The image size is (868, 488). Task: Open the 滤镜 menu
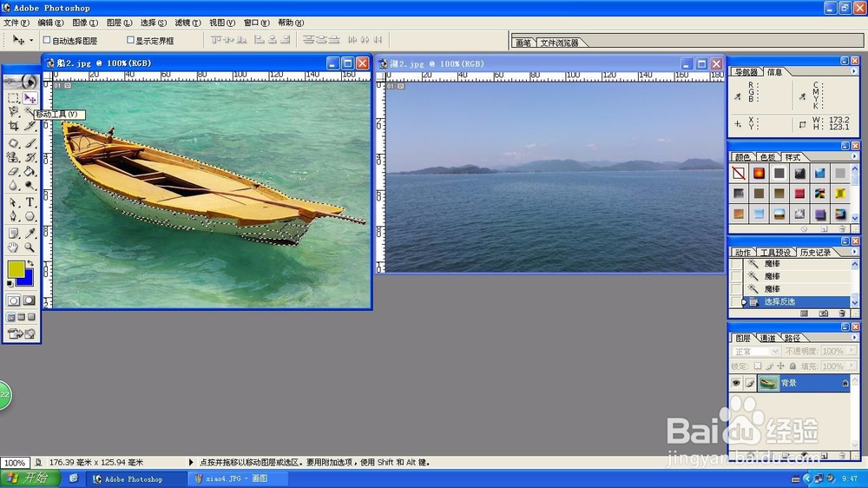pos(187,23)
